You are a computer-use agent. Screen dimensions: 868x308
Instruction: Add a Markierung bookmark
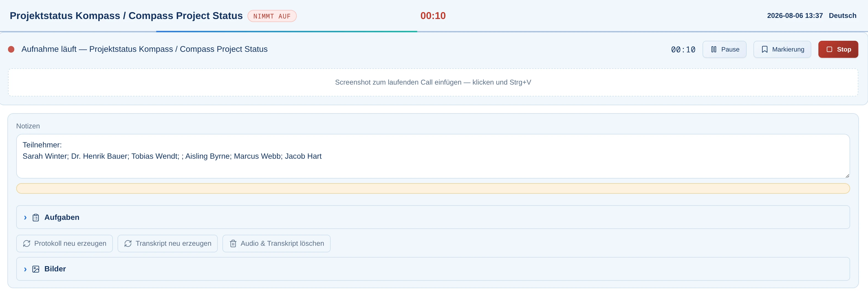pos(782,49)
